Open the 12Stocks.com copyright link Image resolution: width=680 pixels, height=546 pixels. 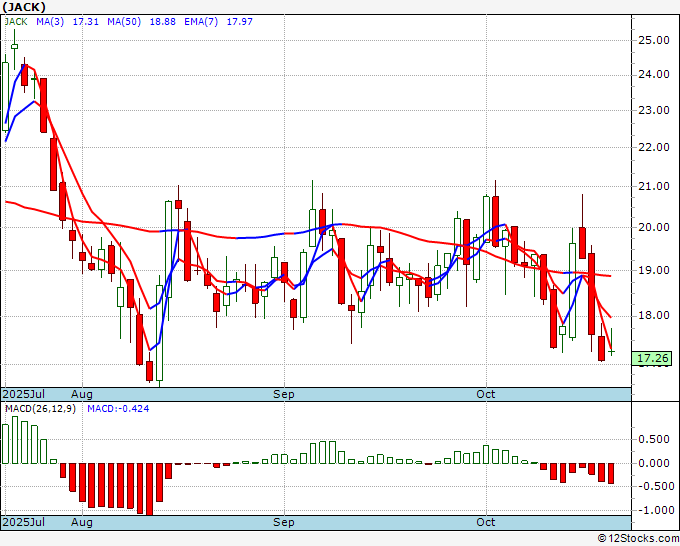tap(638, 539)
